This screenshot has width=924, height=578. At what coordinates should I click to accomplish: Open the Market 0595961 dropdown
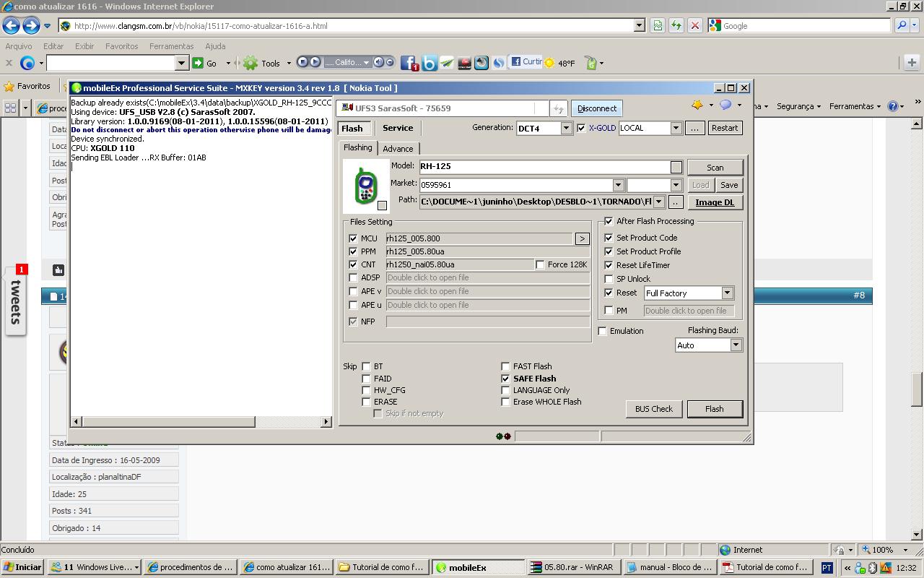[x=618, y=185]
